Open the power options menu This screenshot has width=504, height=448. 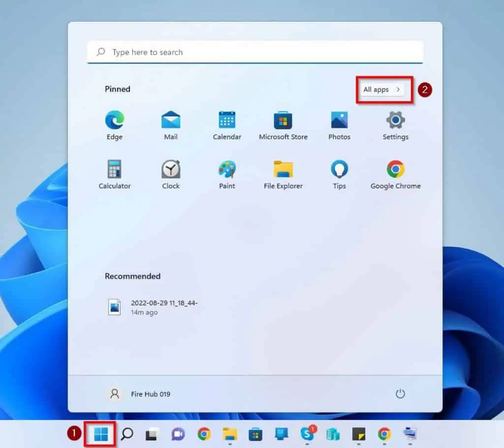400,393
